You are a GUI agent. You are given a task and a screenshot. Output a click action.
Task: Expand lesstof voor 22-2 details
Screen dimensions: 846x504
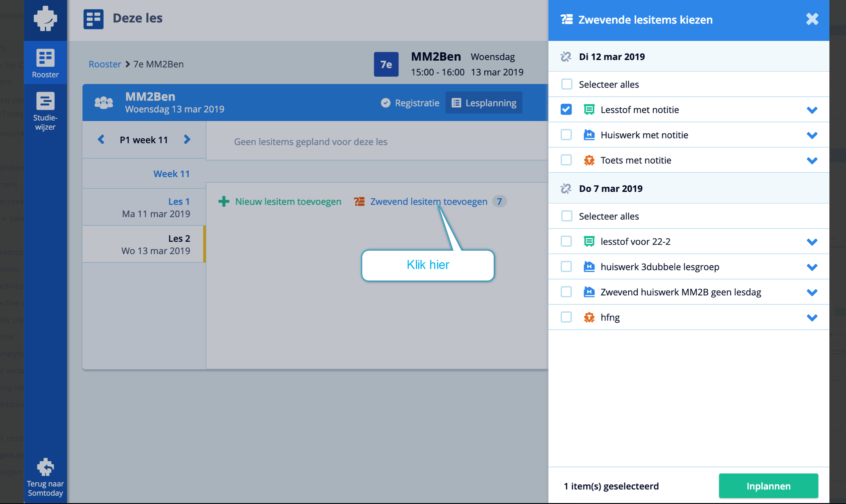tap(812, 242)
